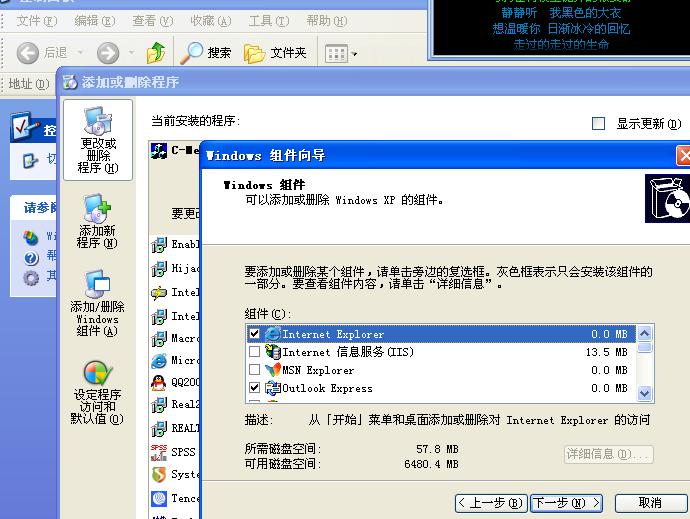Click the 下一步(N) next button
The image size is (690, 519).
click(x=566, y=503)
